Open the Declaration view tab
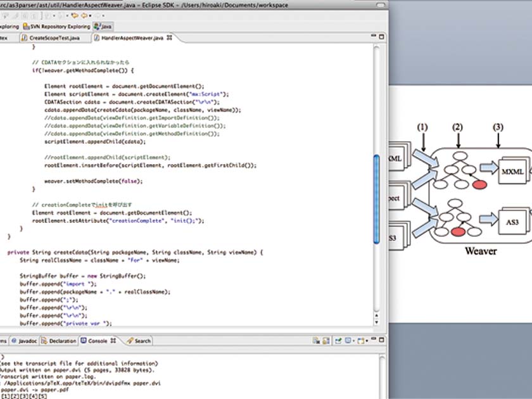This screenshot has width=532, height=399. point(62,341)
